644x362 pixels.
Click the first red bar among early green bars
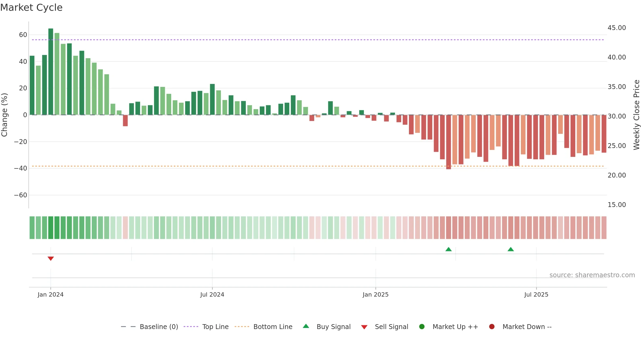click(x=125, y=121)
